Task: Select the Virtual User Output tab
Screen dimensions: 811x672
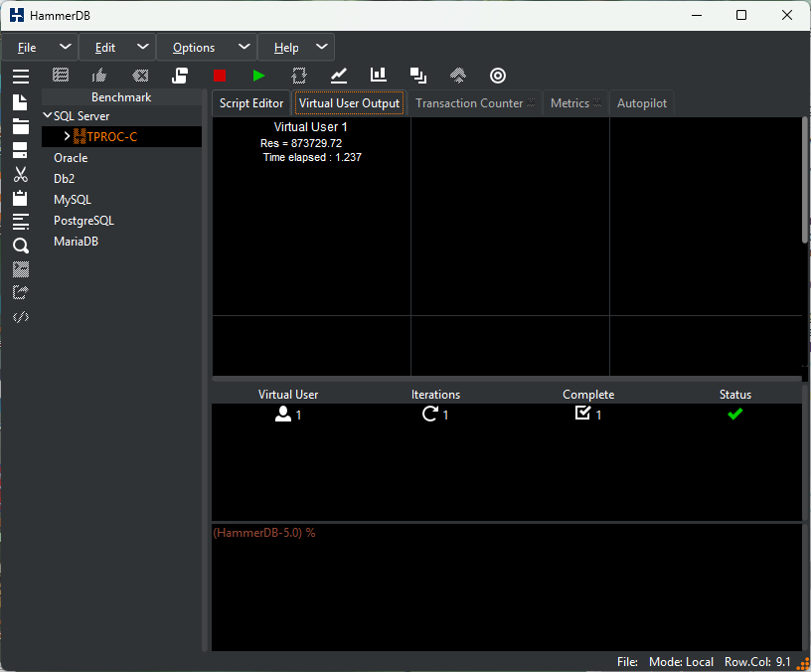Action: pos(349,103)
